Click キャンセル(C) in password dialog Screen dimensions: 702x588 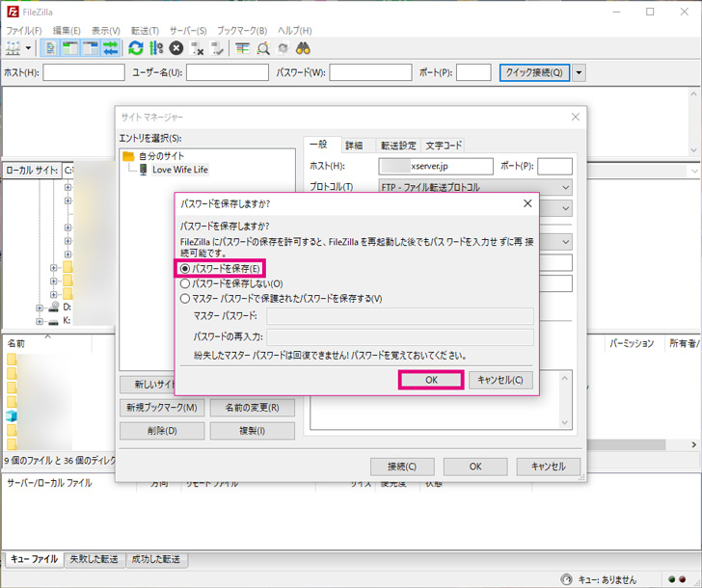(500, 380)
